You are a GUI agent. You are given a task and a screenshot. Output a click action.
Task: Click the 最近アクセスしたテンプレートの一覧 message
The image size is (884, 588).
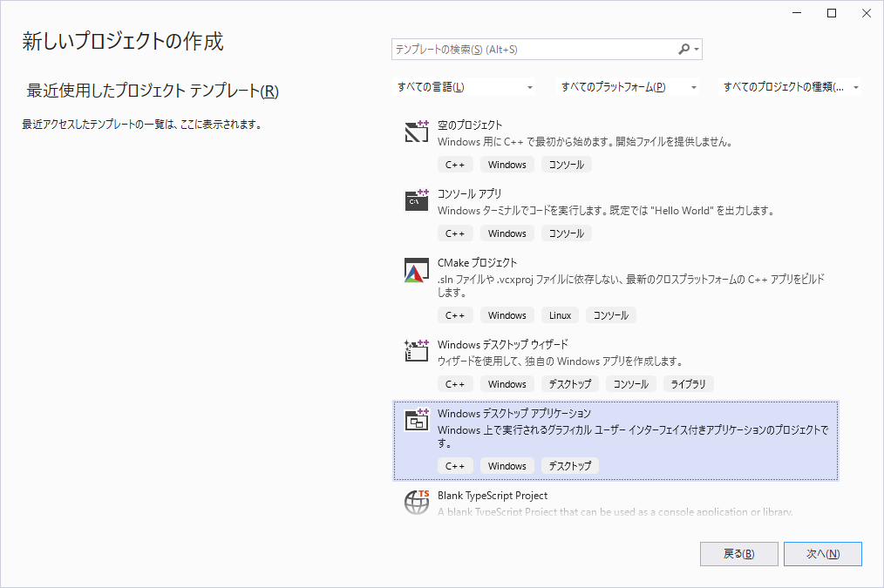coord(143,125)
